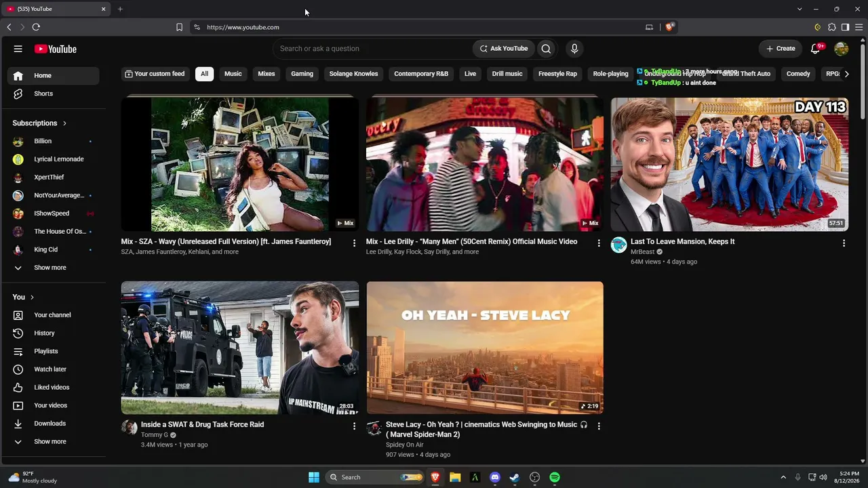Open the King Cid subscription

pyautogui.click(x=54, y=249)
